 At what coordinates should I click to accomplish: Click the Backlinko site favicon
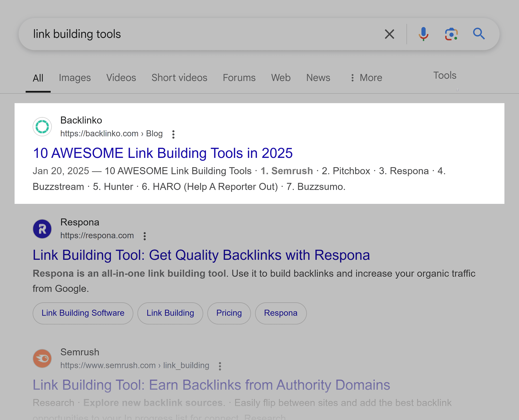coord(42,127)
